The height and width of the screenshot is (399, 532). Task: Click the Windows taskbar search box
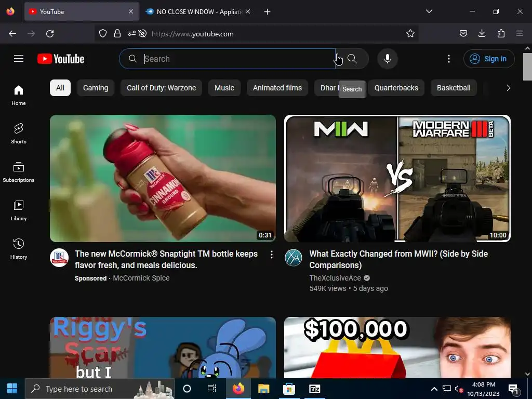[100, 389]
